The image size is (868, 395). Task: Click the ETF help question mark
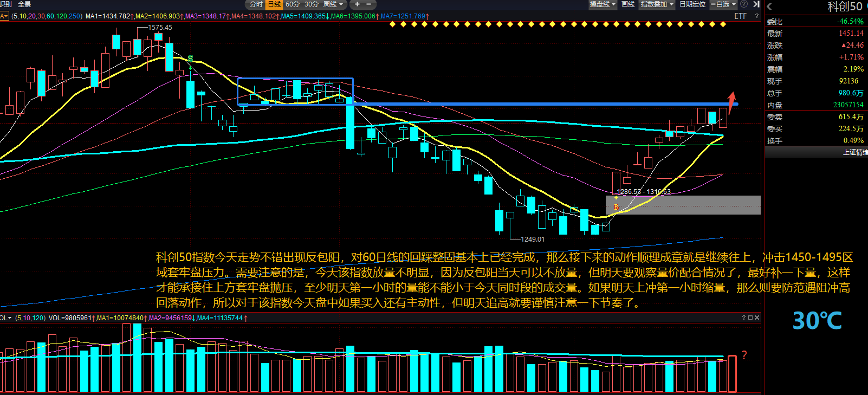pyautogui.click(x=757, y=16)
